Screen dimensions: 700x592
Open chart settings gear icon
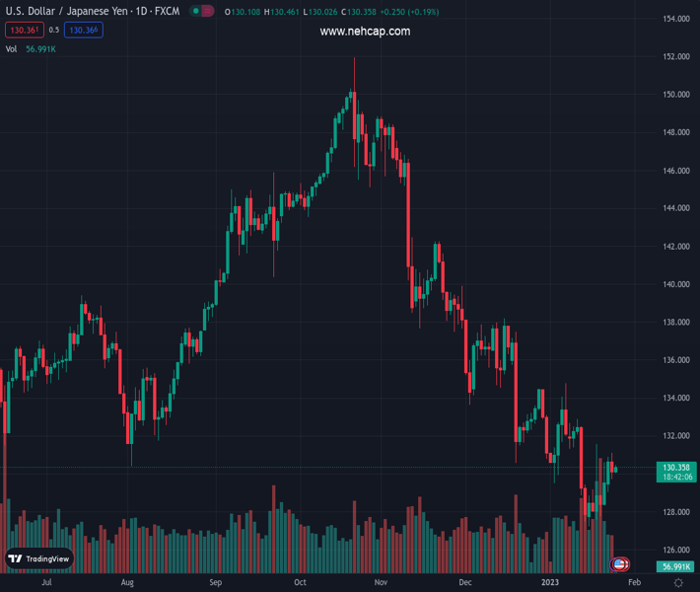click(679, 583)
